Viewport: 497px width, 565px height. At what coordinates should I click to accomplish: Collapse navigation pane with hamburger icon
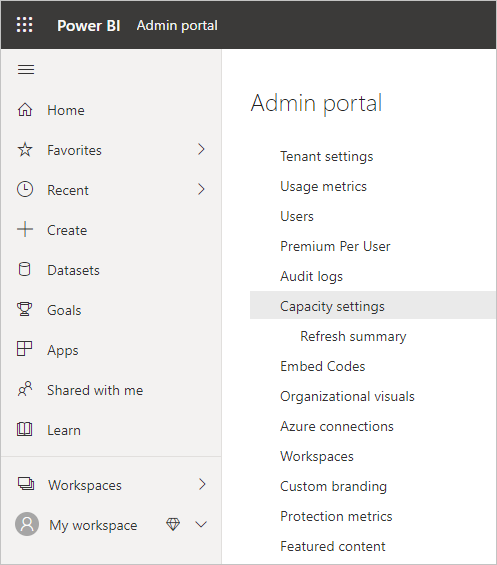26,69
